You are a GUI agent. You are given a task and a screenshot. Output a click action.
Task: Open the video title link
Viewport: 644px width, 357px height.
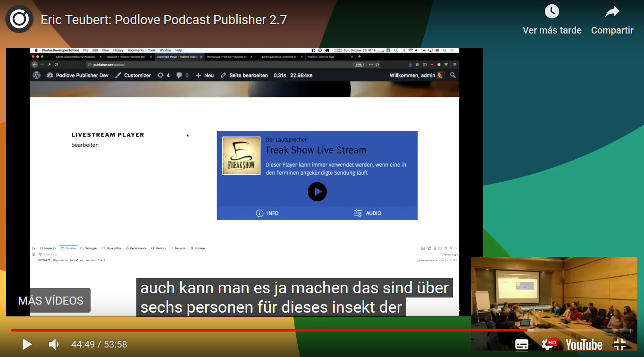164,20
